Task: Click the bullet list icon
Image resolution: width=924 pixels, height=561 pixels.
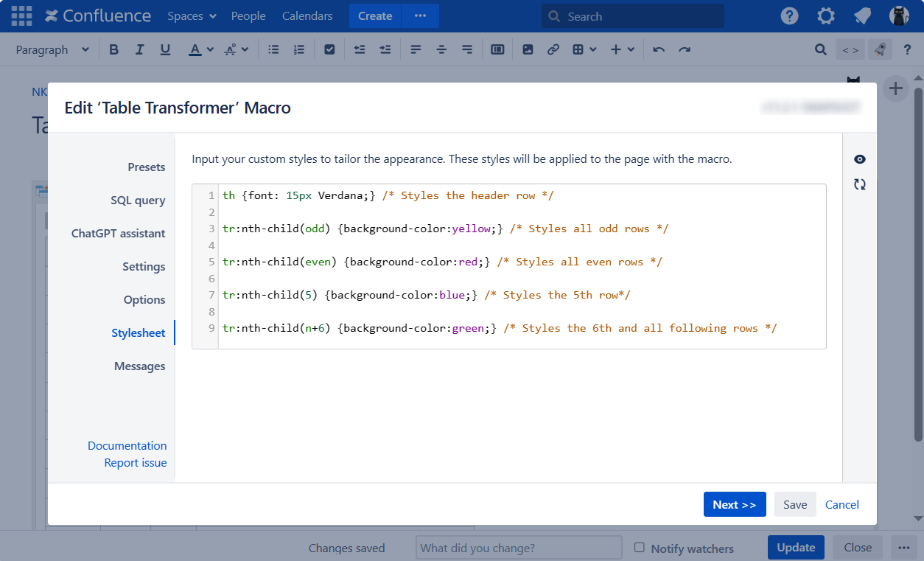Action: 273,49
